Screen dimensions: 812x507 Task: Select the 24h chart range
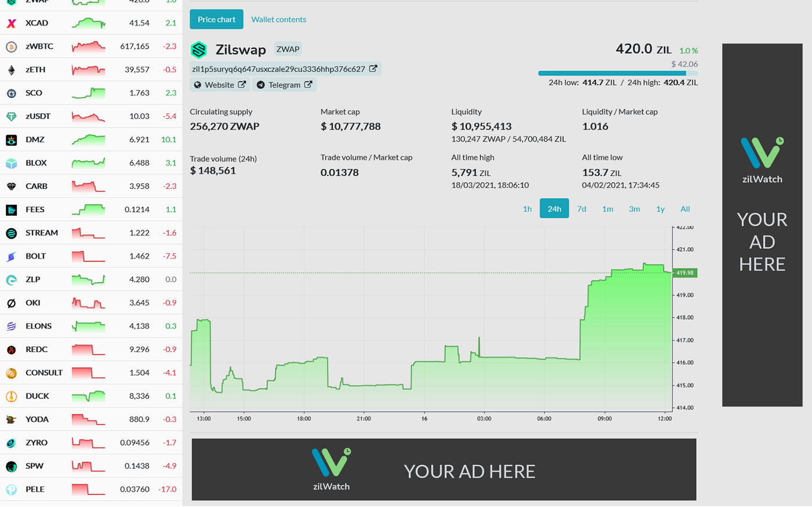pos(554,209)
